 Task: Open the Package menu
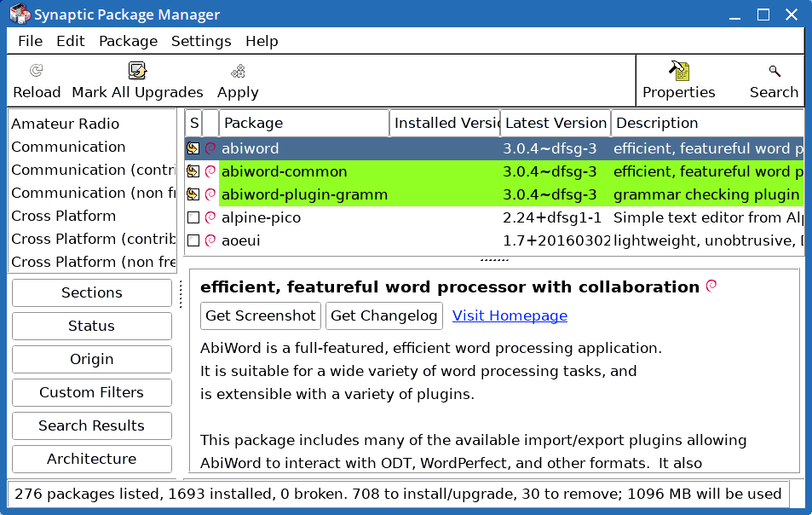point(128,41)
